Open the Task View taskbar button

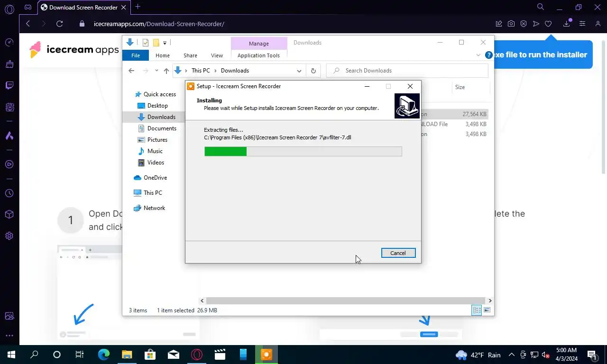[80, 355]
